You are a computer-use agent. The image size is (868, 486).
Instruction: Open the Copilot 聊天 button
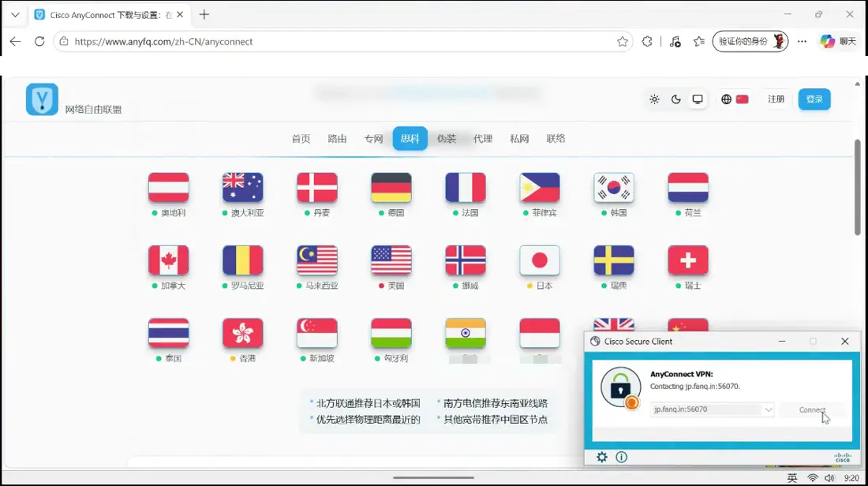[x=839, y=42]
